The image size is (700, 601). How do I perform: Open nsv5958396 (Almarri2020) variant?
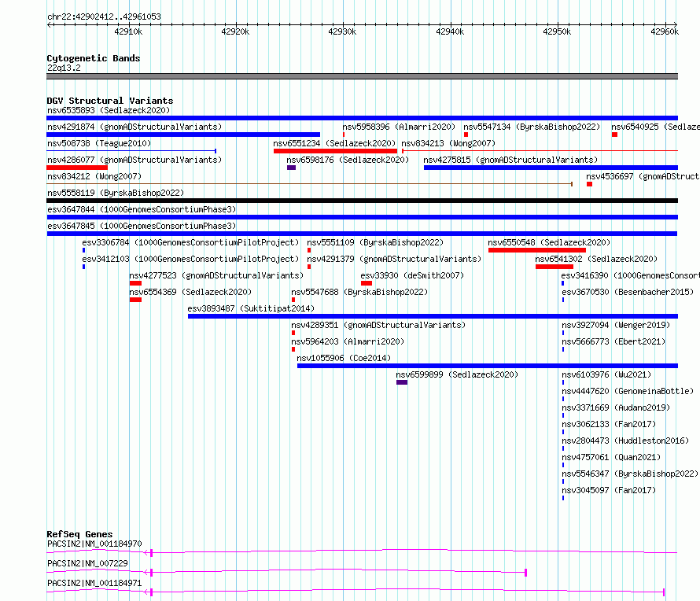(399, 127)
